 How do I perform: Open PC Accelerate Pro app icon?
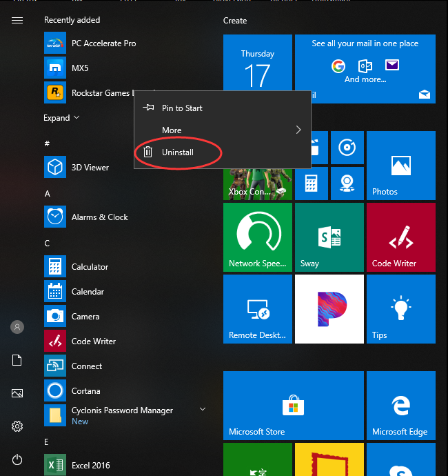[x=55, y=43]
